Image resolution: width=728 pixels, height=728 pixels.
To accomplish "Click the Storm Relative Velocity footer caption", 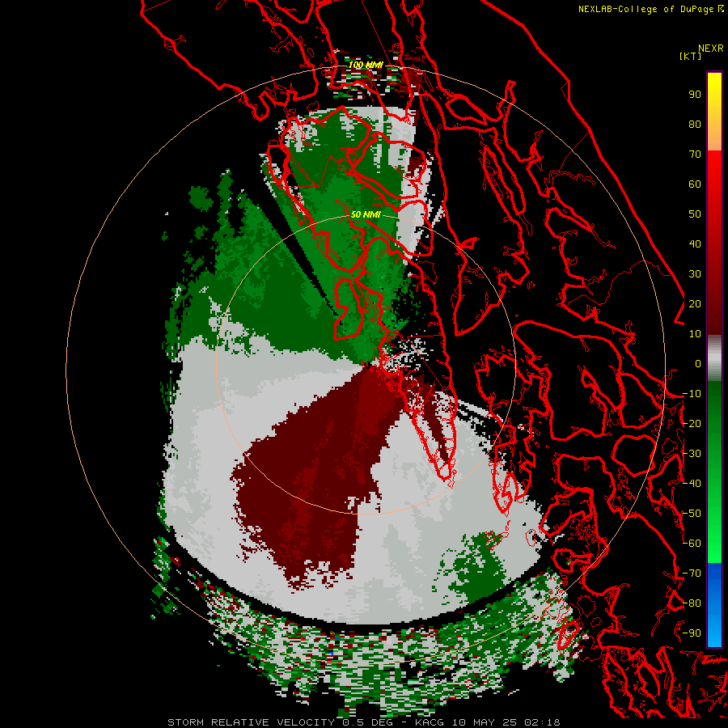I will pyautogui.click(x=364, y=722).
